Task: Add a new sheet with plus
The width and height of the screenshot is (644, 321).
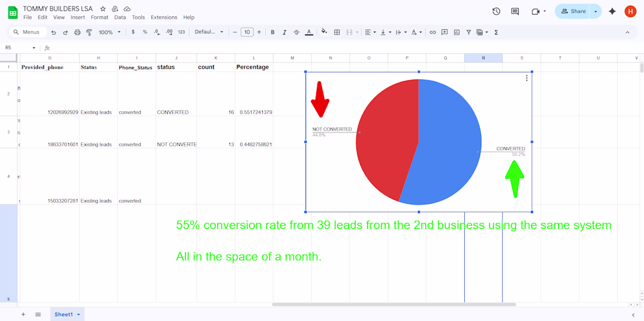Action: [23, 315]
